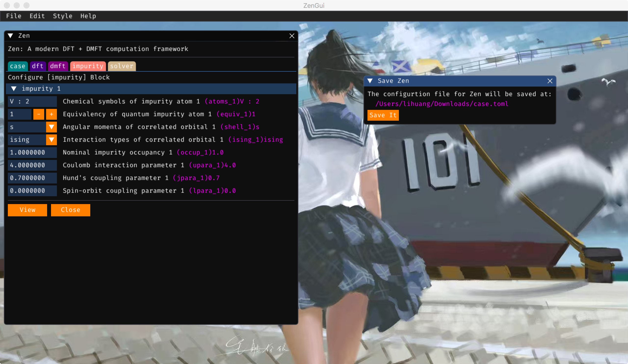This screenshot has height=364, width=628.
Task: Open the File menu
Action: pyautogui.click(x=14, y=16)
